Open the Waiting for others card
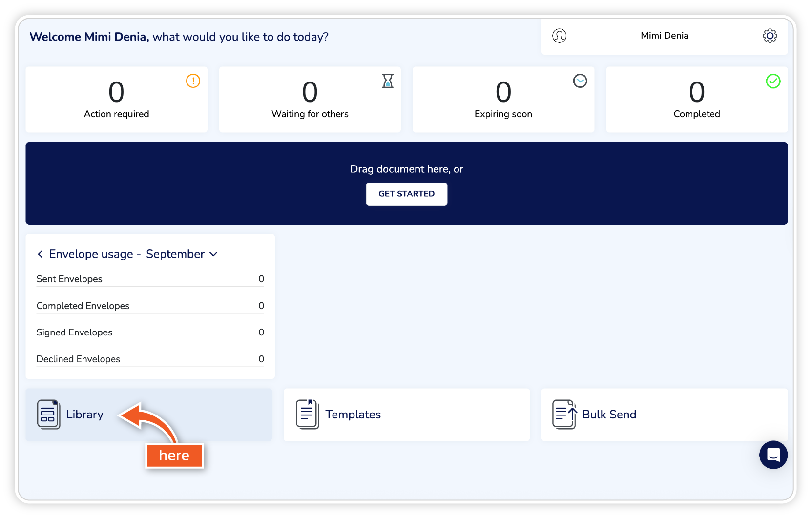This screenshot has width=812, height=519. 310,100
